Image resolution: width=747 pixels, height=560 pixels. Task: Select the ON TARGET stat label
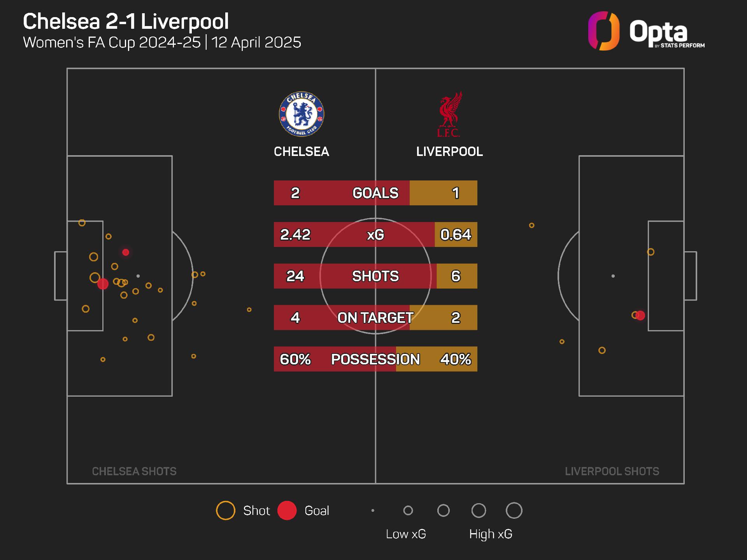pyautogui.click(x=375, y=318)
